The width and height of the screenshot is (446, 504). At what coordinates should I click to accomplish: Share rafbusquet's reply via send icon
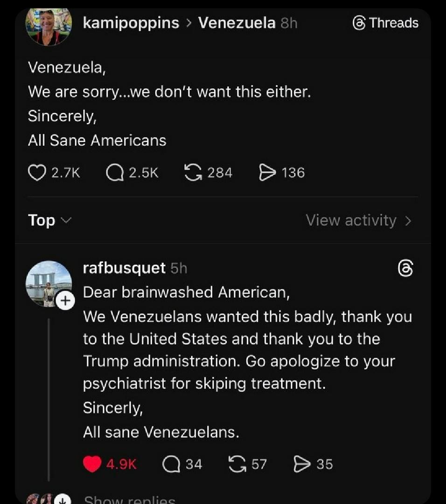302,464
